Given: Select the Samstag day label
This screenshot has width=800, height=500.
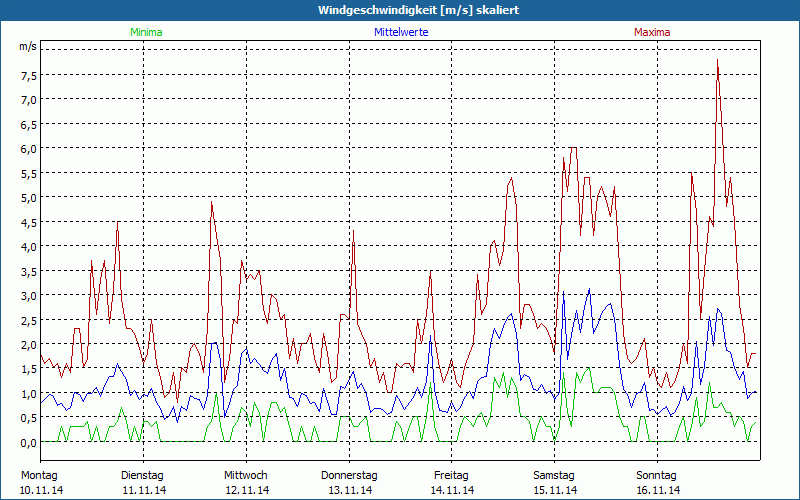Looking at the screenshot, I should (x=554, y=475).
